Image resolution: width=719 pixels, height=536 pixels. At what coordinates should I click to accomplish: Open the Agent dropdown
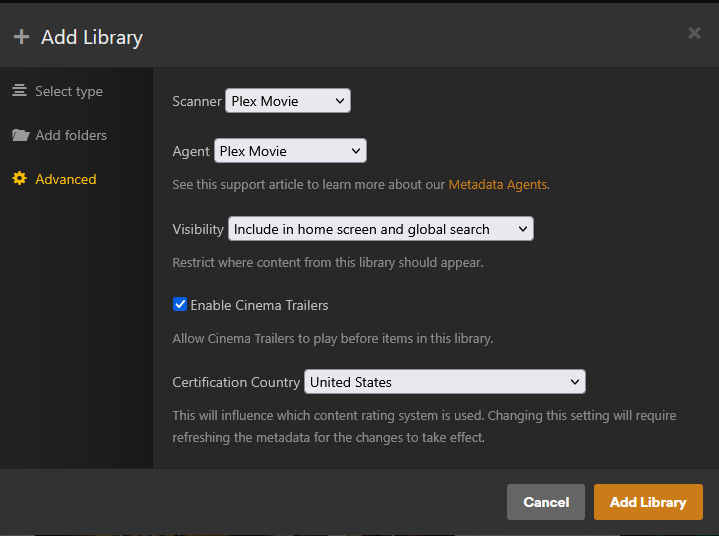(x=290, y=151)
